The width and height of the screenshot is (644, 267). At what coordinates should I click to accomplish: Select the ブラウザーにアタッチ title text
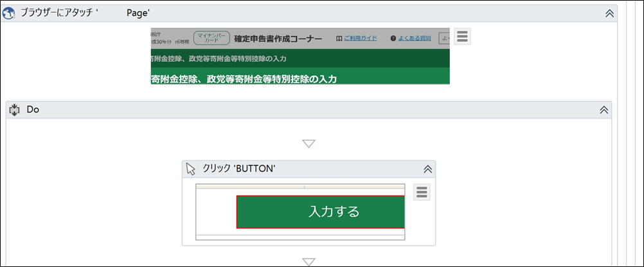(85, 14)
